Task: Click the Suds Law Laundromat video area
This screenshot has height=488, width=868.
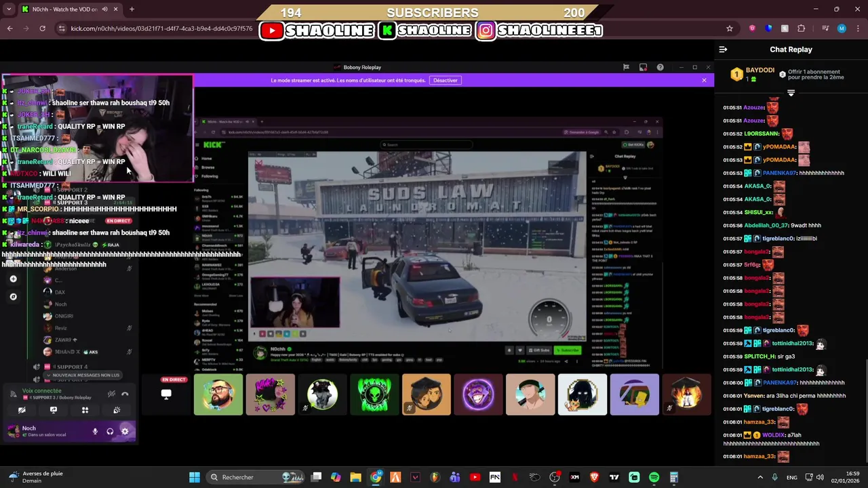Action: pos(417,245)
